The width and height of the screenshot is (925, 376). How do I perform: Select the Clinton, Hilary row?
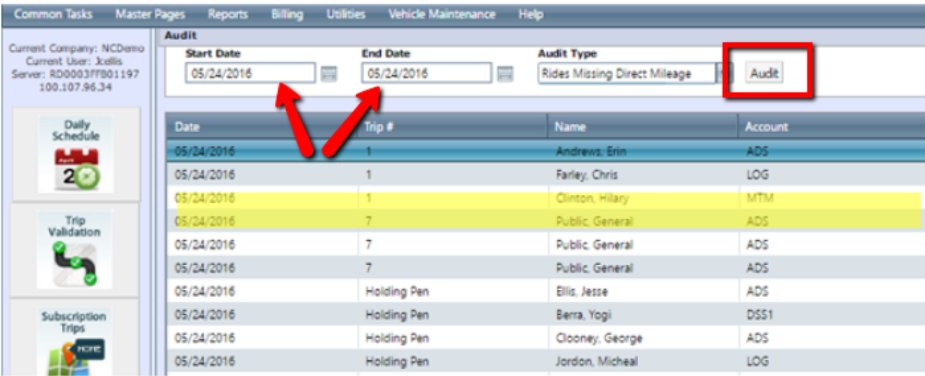click(x=546, y=198)
